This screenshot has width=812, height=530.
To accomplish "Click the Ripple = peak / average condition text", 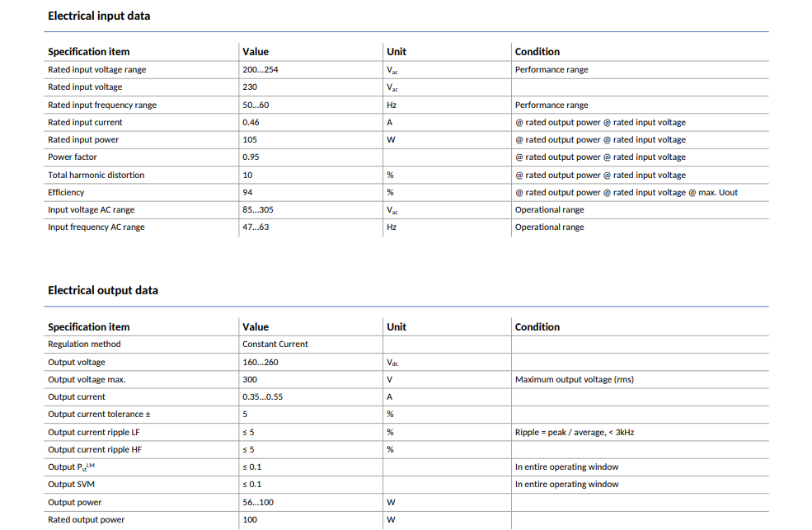I will pyautogui.click(x=575, y=432).
